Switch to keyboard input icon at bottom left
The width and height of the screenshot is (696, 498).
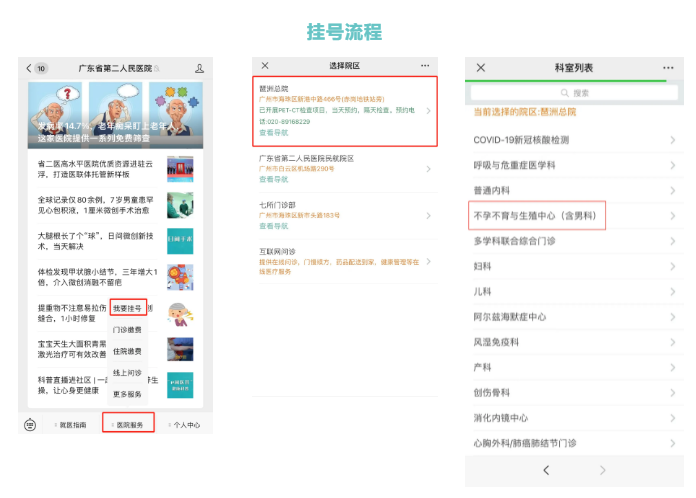30,425
